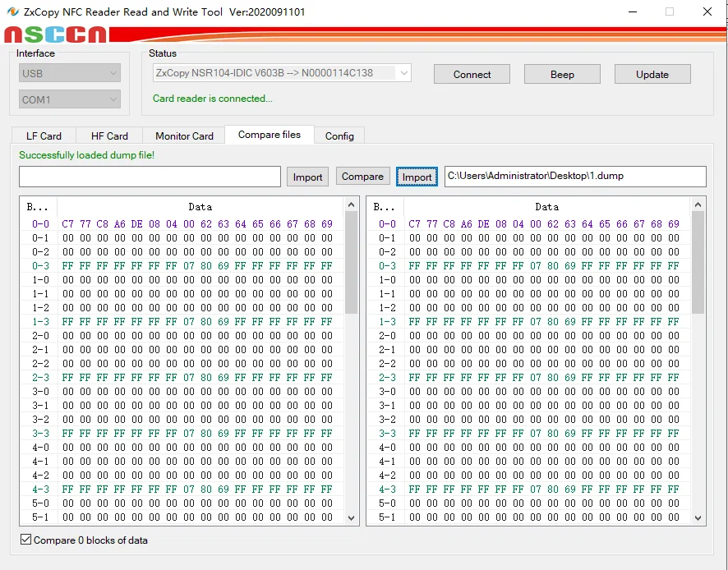Click the Data column header in first table

pyautogui.click(x=200, y=207)
